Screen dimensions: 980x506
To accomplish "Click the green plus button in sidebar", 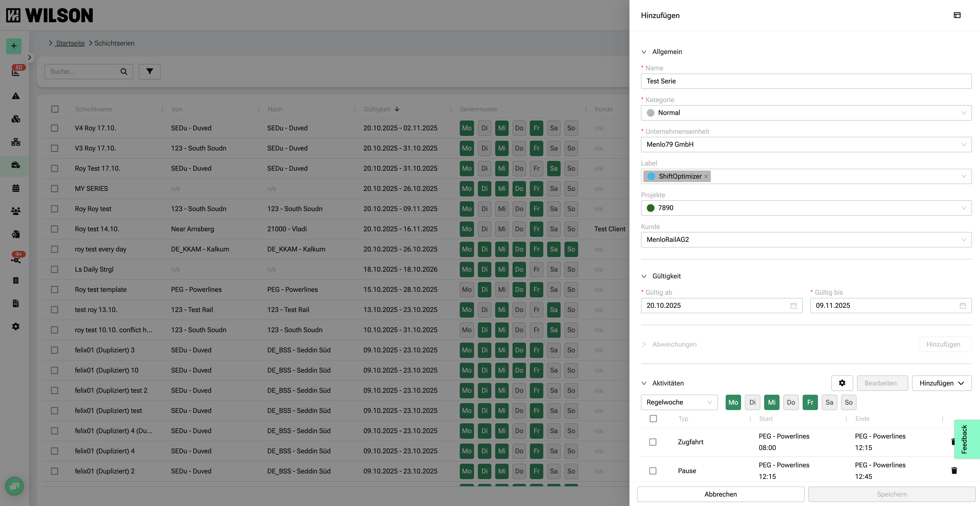I will pos(14,46).
